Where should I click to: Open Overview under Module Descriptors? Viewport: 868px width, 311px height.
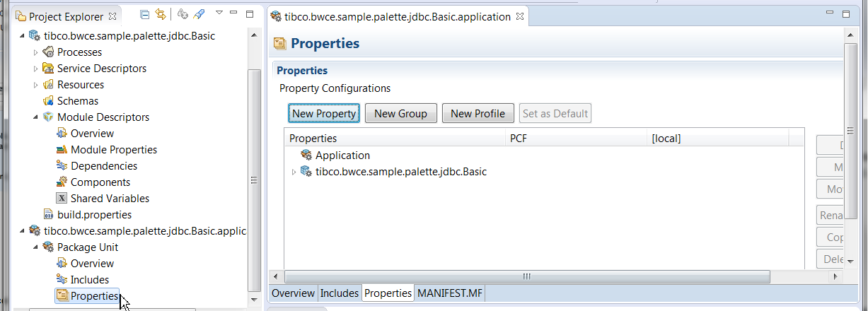pos(92,134)
